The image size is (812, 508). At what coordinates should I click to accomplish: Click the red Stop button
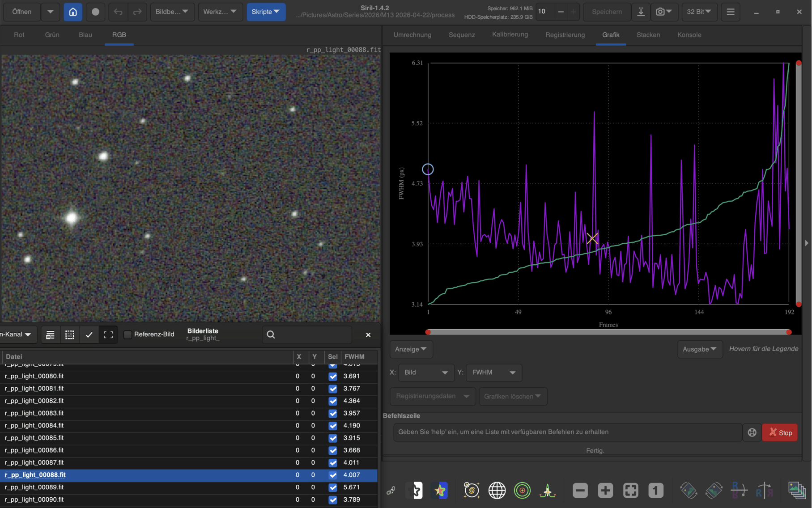pos(780,432)
